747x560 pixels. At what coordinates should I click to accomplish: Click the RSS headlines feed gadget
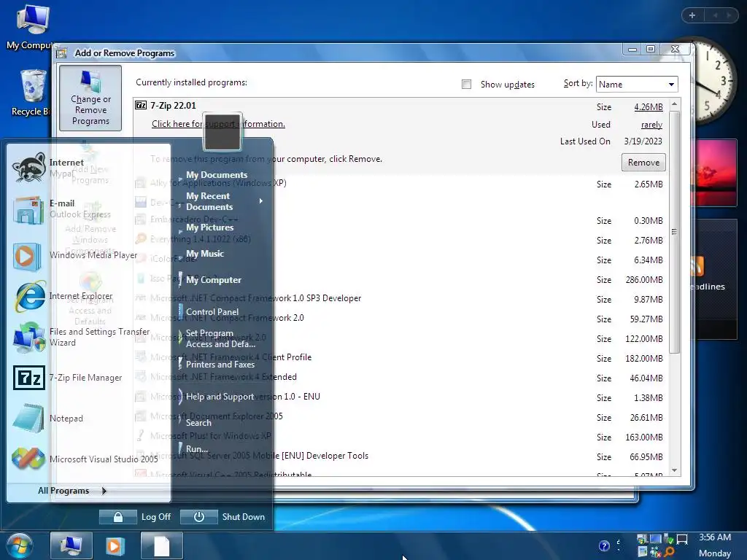[716, 279]
